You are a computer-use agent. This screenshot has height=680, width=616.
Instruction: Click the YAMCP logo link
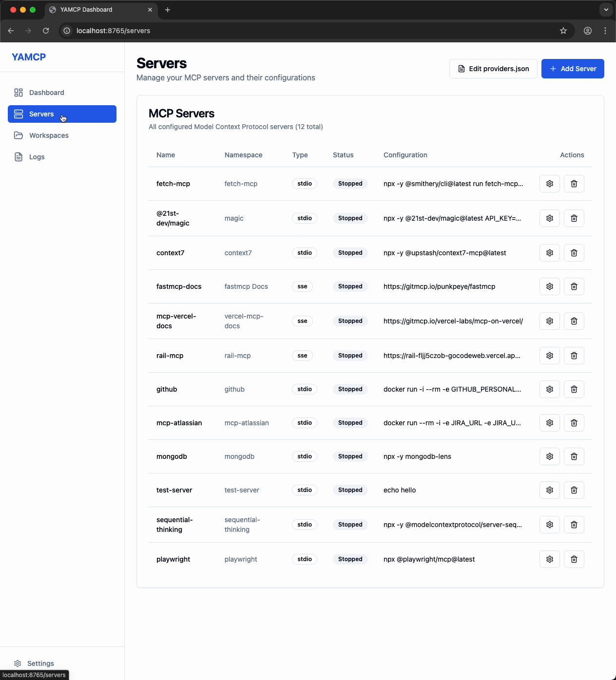29,57
